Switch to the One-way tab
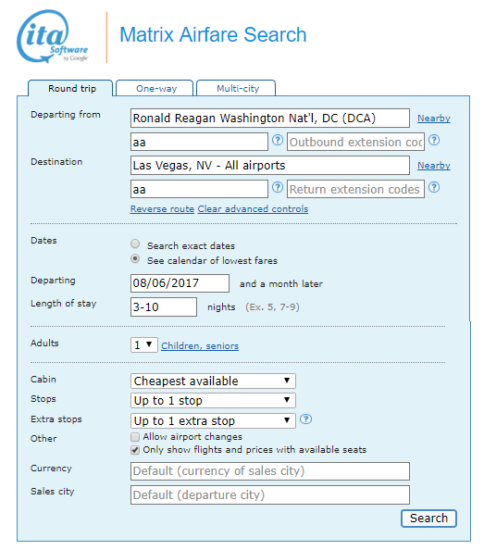The image size is (484, 550). pyautogui.click(x=155, y=88)
